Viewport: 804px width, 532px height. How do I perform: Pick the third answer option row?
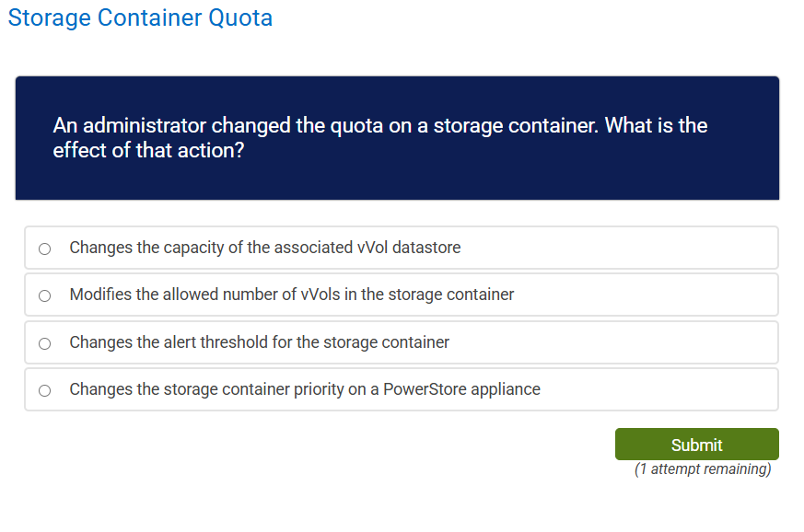(x=401, y=341)
